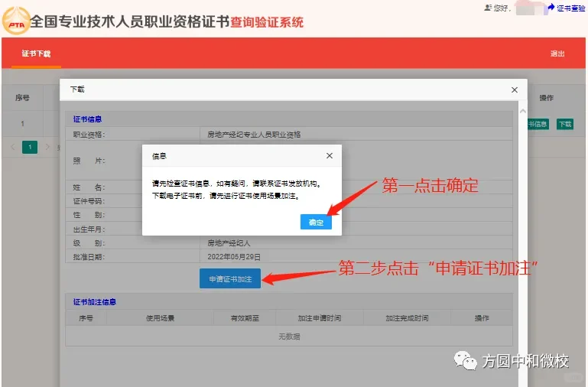
Task: Click the 使用场景 column header
Action: tap(160, 318)
